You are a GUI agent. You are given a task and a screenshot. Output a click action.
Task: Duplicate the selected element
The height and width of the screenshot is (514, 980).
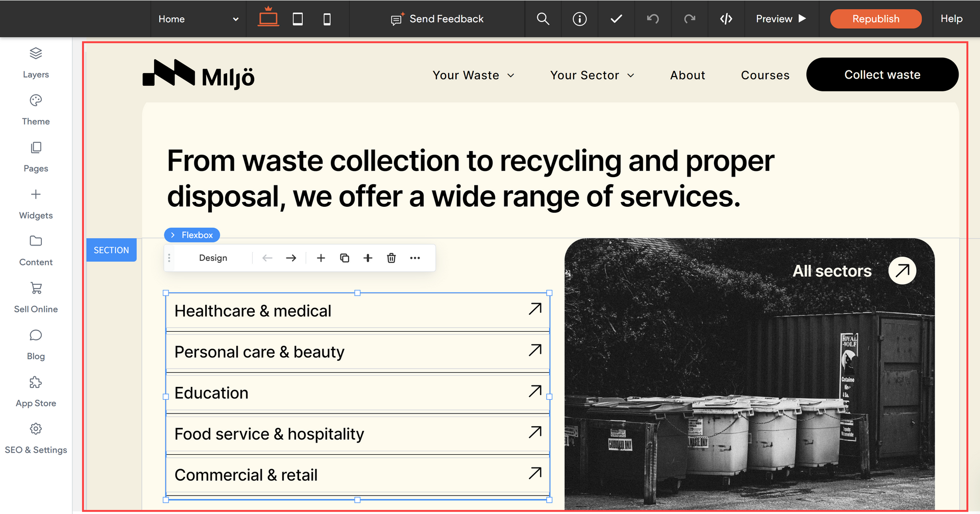tap(345, 258)
